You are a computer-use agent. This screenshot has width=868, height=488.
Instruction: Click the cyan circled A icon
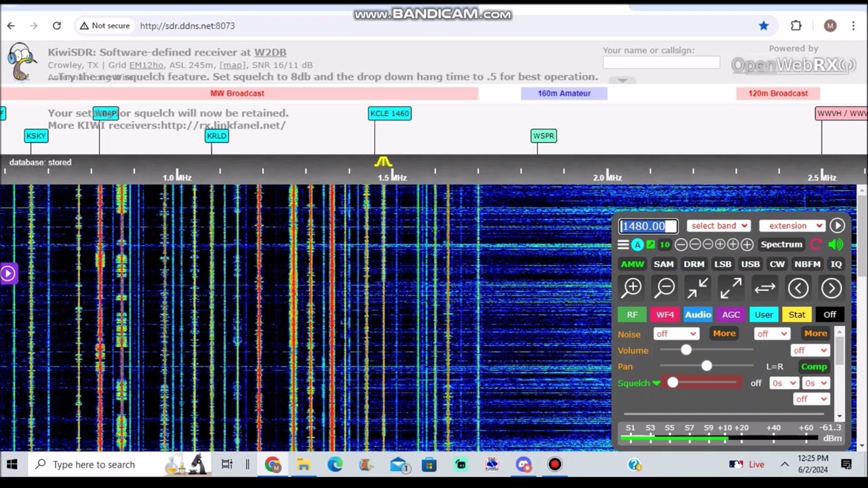[637, 245]
